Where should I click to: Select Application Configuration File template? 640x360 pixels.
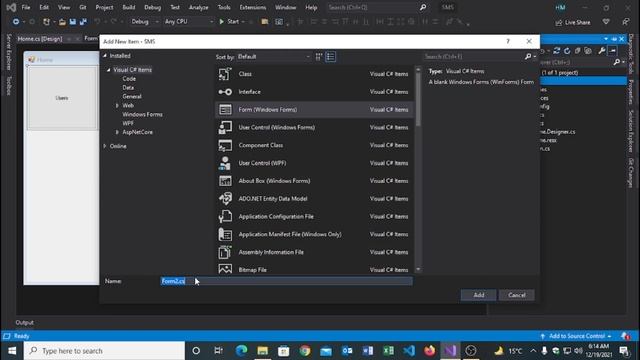(313, 216)
